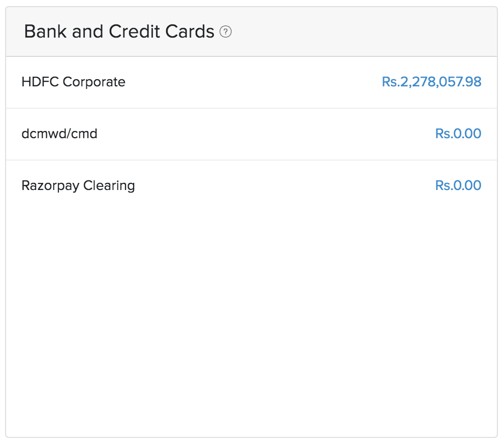
Task: Click the help icon beside Bank and Credit Cards
Action: 226,32
